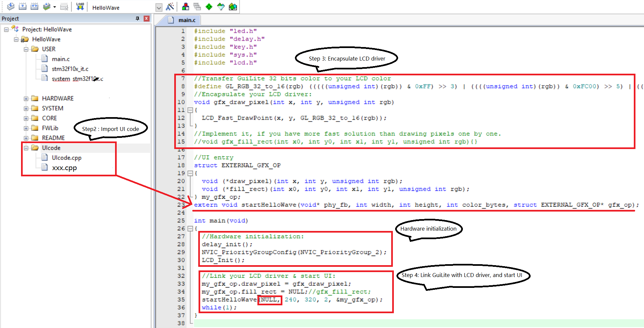This screenshot has width=644, height=328.
Task: Click the Batch build icon
Action: tap(47, 7)
